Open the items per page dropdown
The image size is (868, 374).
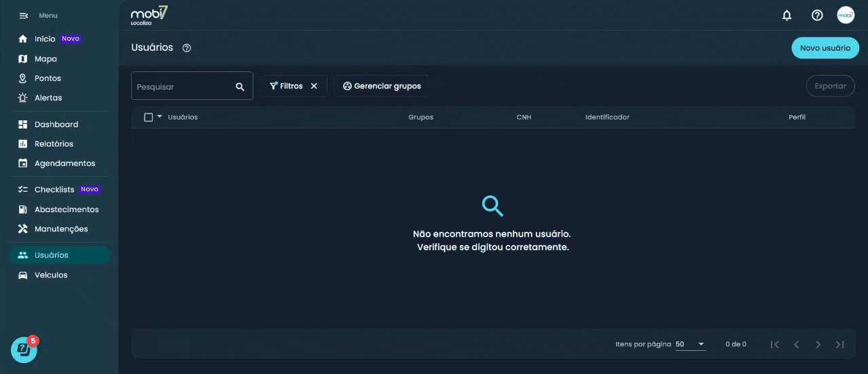[691, 345]
